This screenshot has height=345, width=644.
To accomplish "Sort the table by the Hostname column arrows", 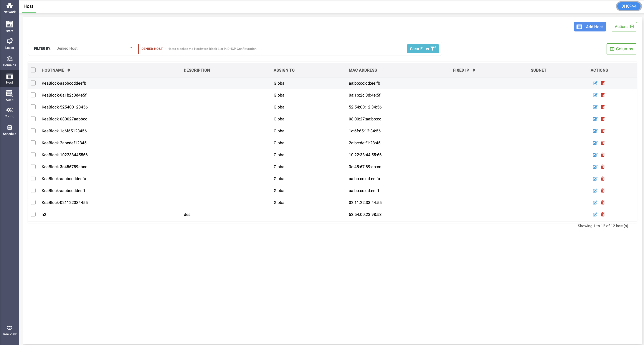I will 69,70.
